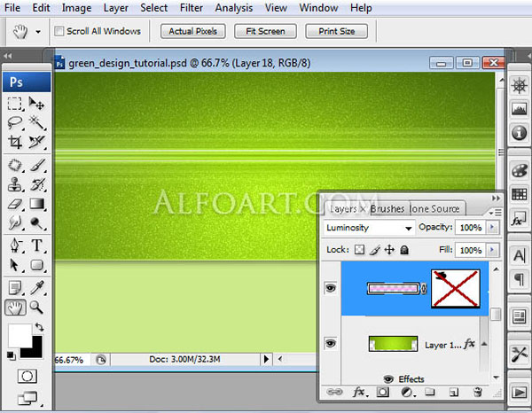Expand the toolbox with double arrows
This screenshot has height=413, width=532.
pos(7,56)
